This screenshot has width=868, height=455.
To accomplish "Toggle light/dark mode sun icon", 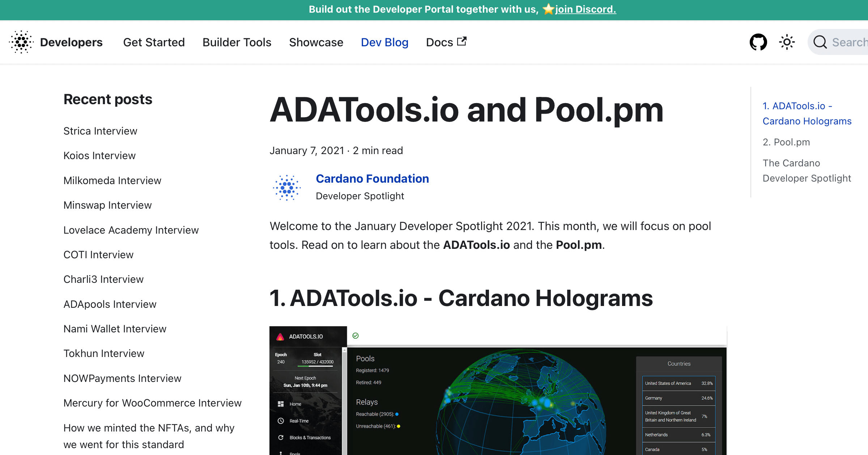I will [787, 42].
